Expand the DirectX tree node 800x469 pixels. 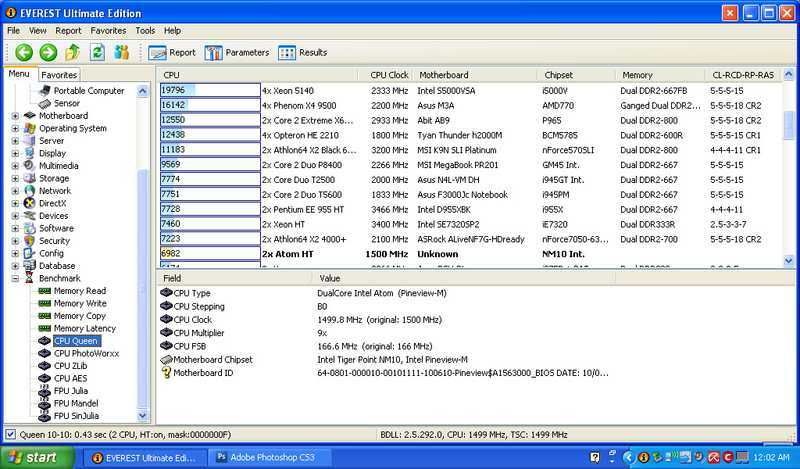[15, 203]
